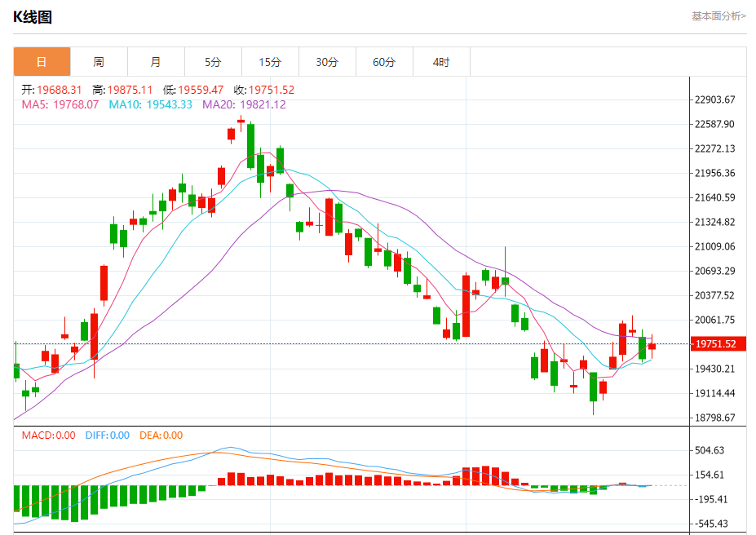Click the 18798.67 axis label
This screenshot has width=756, height=535.
[714, 418]
